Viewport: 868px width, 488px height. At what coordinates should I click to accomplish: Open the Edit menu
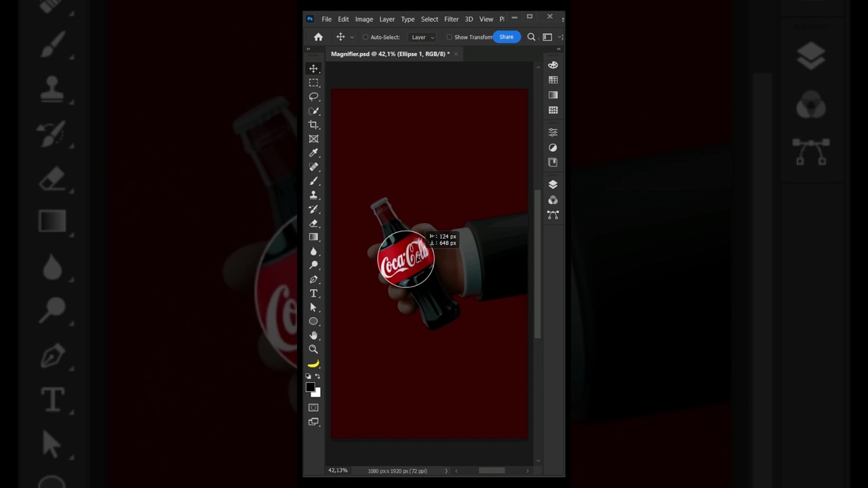(x=344, y=19)
